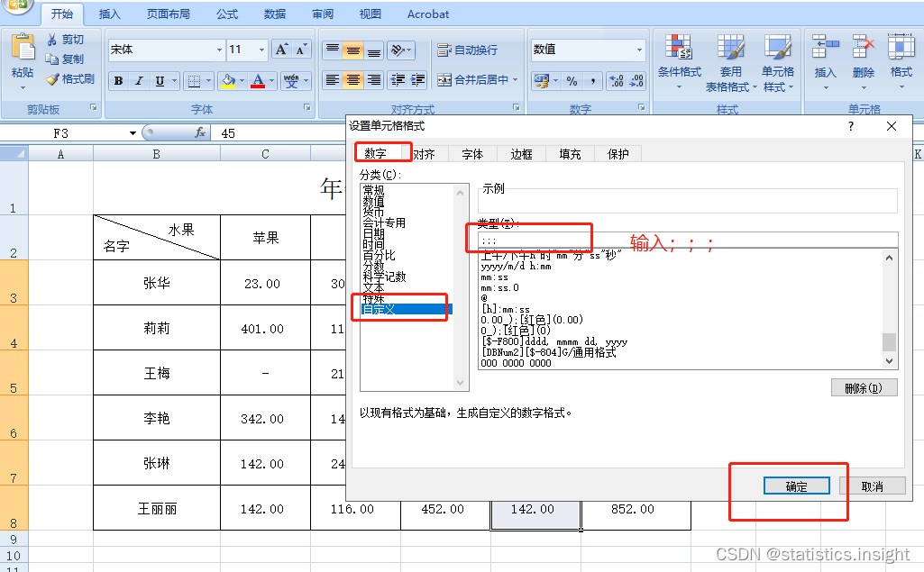This screenshot has height=572, width=924.
Task: Open the font name dropdown (宋体)
Action: (219, 50)
